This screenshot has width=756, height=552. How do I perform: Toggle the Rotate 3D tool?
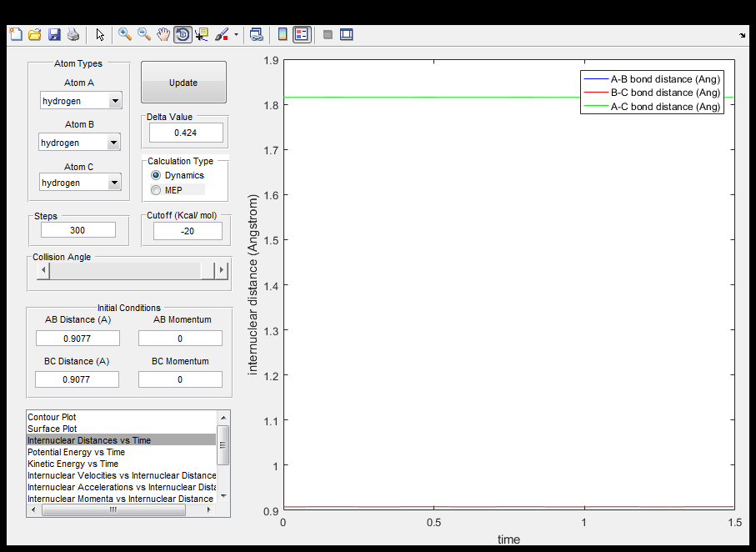coord(183,34)
